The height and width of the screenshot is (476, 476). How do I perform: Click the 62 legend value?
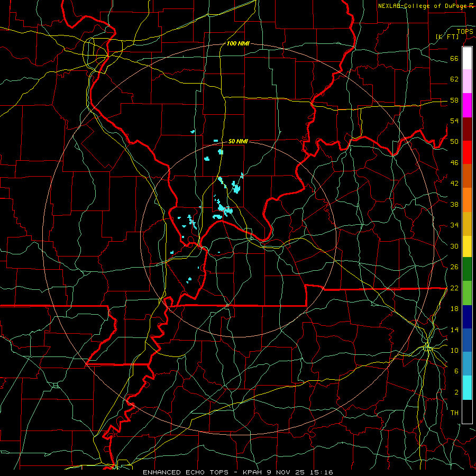(x=454, y=79)
